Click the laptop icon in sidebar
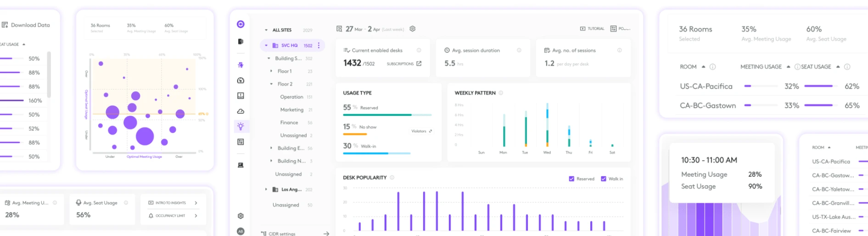The height and width of the screenshot is (236, 868). pyautogui.click(x=241, y=165)
